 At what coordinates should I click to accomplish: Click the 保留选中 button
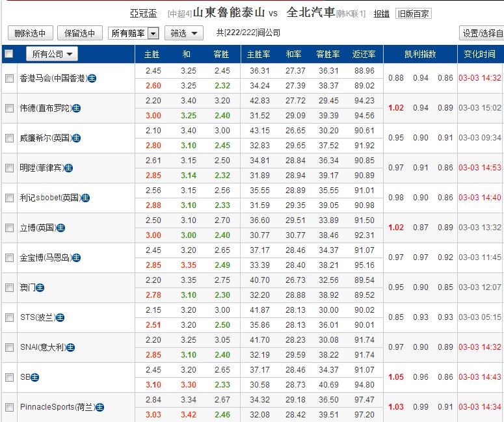click(80, 33)
